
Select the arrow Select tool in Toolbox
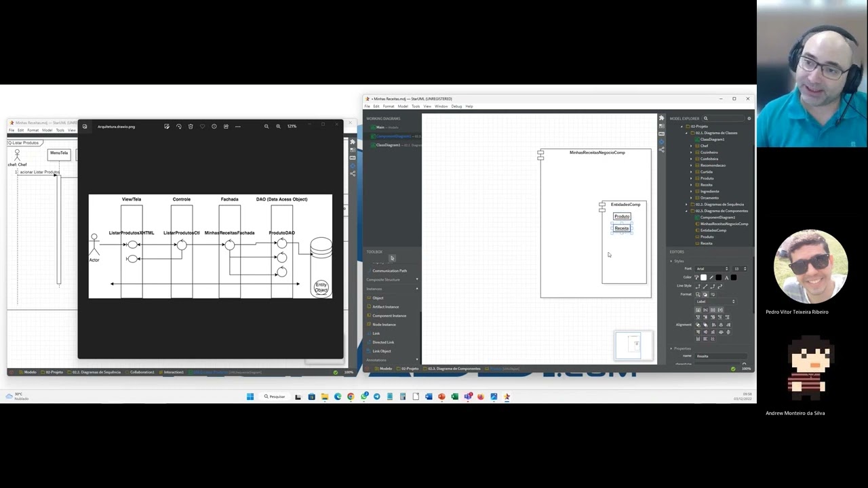(x=392, y=258)
